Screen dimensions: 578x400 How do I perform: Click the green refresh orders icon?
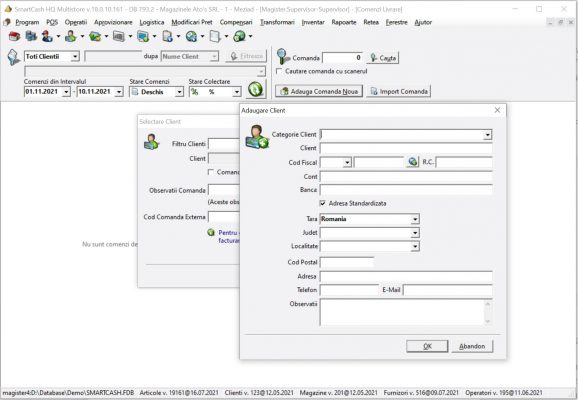[255, 89]
